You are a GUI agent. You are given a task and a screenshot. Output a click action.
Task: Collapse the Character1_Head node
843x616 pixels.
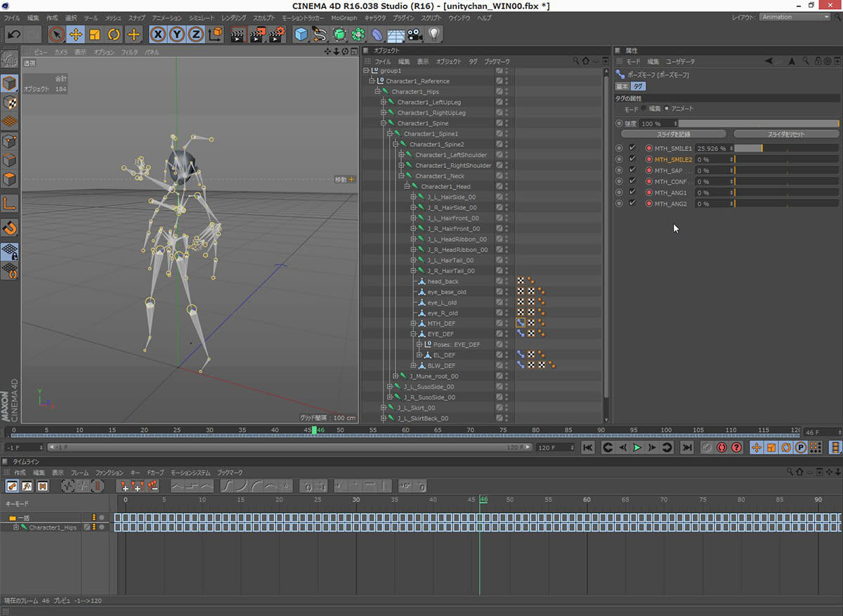click(407, 186)
